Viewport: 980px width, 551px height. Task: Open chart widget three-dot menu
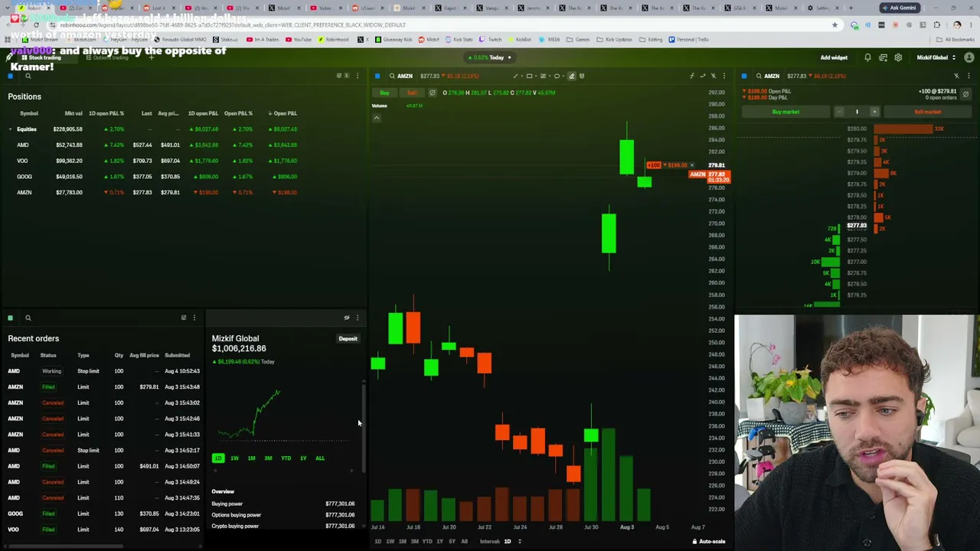(x=724, y=76)
